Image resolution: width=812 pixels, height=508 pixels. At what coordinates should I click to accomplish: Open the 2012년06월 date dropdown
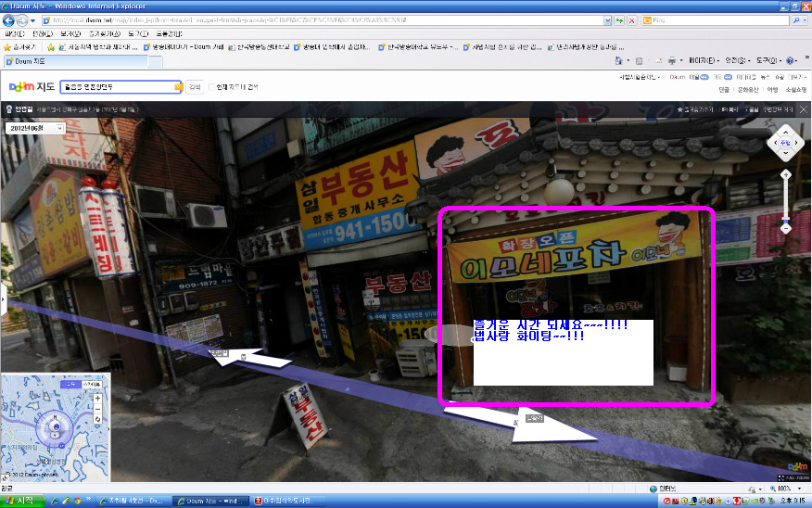coord(35,128)
